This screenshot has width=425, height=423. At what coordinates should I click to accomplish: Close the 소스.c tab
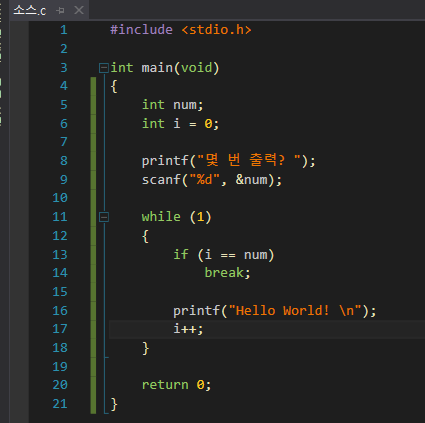79,10
